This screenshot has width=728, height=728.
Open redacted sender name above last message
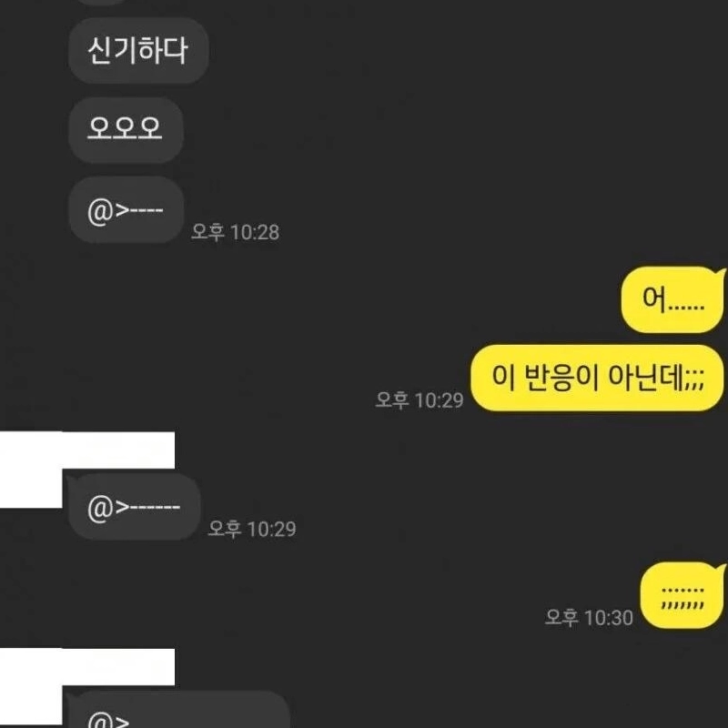click(118, 667)
